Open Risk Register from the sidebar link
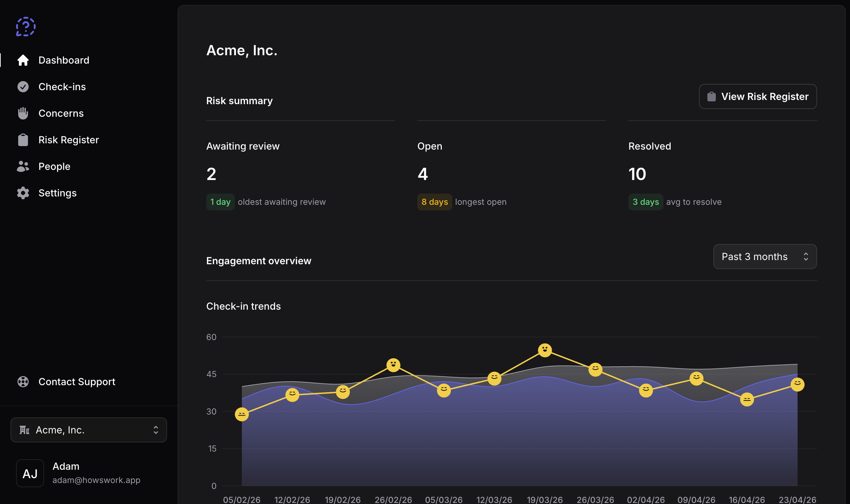 [68, 139]
